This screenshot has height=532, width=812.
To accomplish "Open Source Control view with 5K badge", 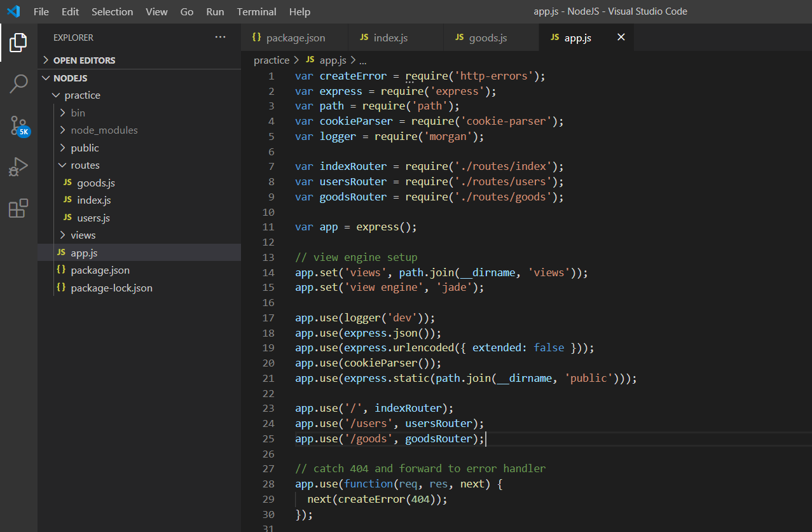I will coord(18,125).
